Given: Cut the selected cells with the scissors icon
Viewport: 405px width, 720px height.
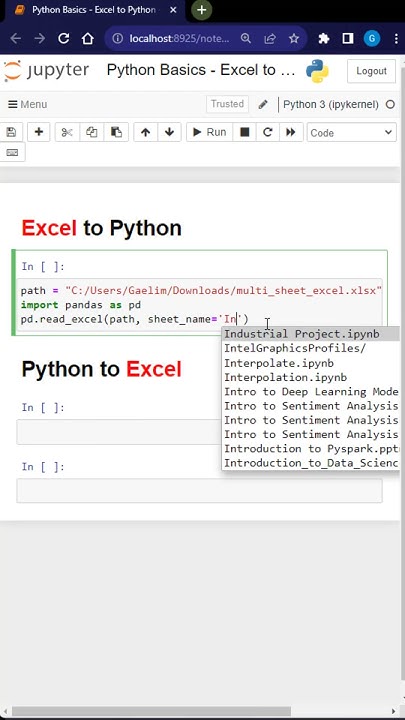Looking at the screenshot, I should pos(67,132).
